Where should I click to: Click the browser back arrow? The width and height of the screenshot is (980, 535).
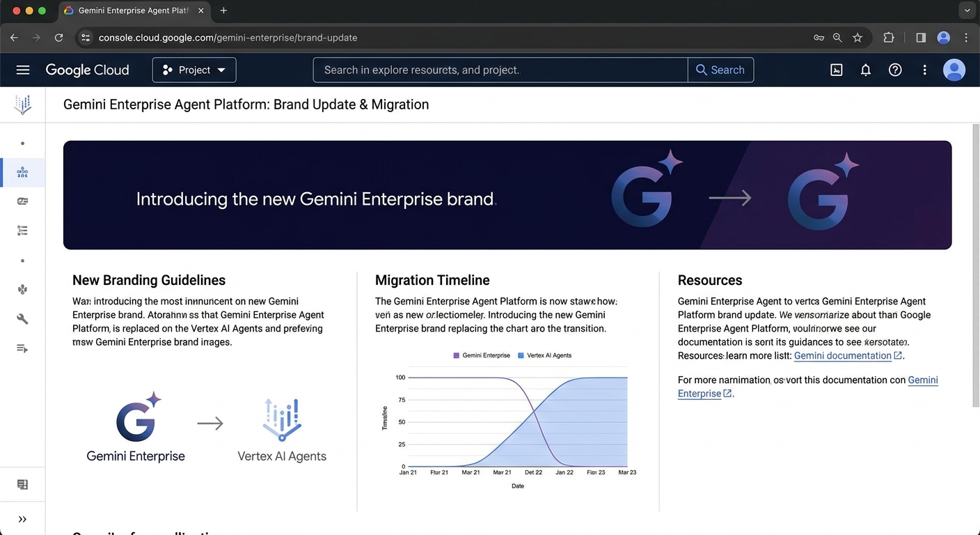(x=14, y=38)
